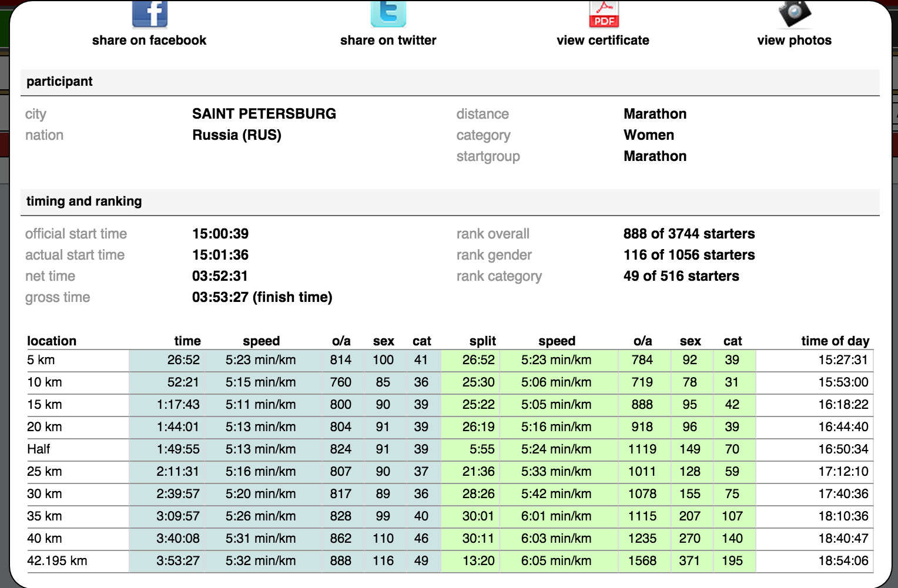This screenshot has height=588, width=898.
Task: Select the 'Half' row location label
Action: [39, 449]
